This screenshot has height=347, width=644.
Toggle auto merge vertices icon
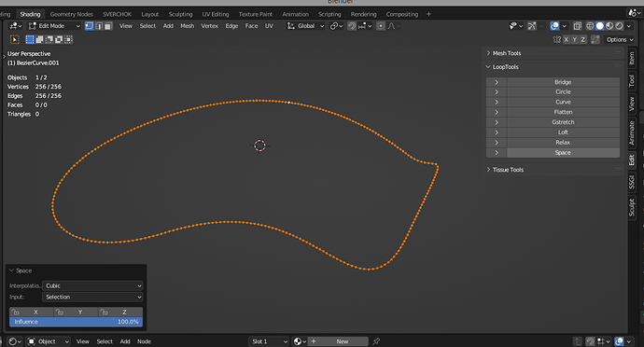coord(595,39)
